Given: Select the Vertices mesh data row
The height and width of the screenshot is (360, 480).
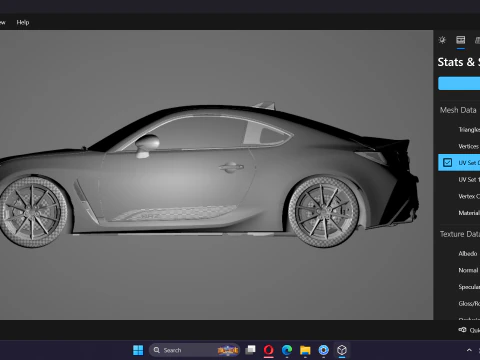Looking at the screenshot, I should coord(459,146).
